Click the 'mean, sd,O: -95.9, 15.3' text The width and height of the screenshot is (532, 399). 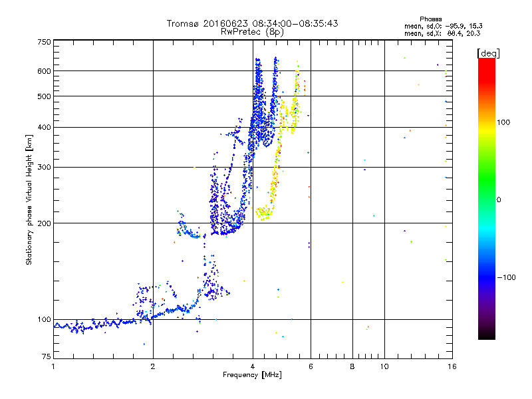(443, 26)
